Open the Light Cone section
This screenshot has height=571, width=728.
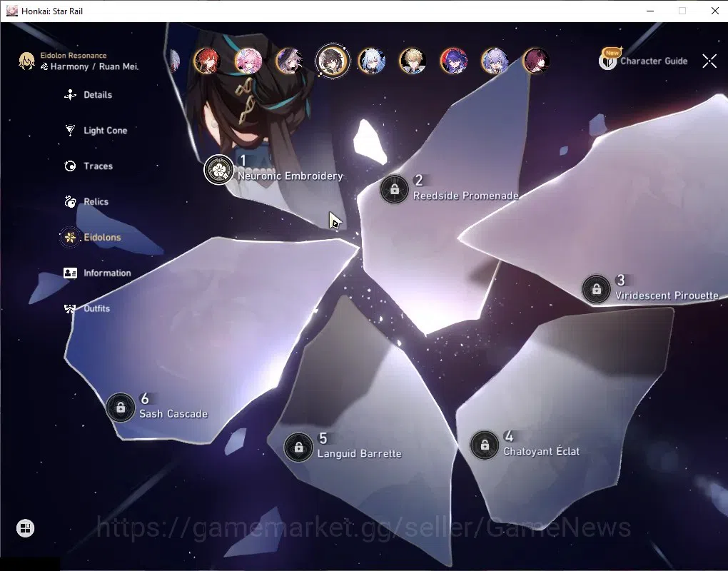(x=96, y=131)
